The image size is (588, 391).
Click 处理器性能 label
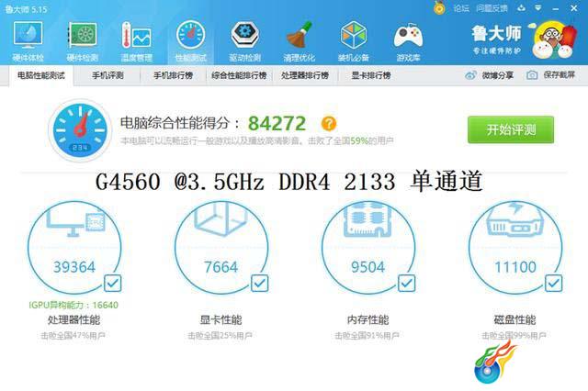73,319
